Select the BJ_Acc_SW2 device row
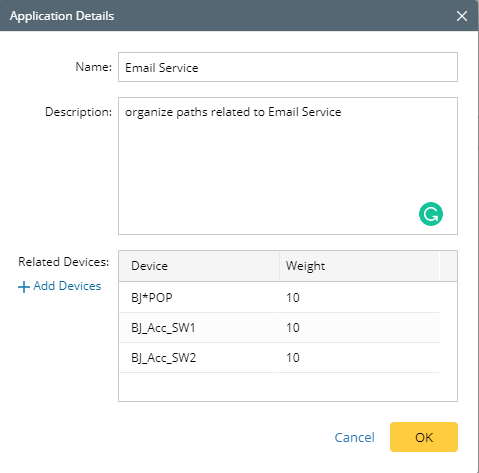This screenshot has height=473, width=479. (x=279, y=358)
